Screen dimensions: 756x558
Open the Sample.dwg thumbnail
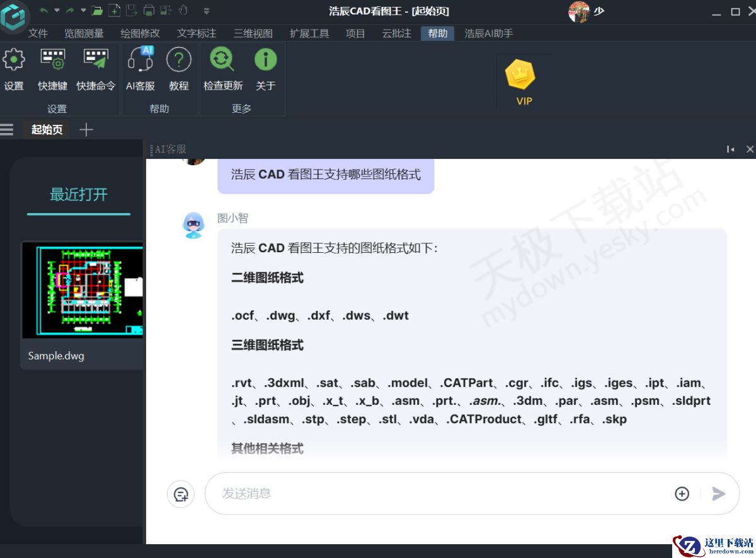(82, 290)
